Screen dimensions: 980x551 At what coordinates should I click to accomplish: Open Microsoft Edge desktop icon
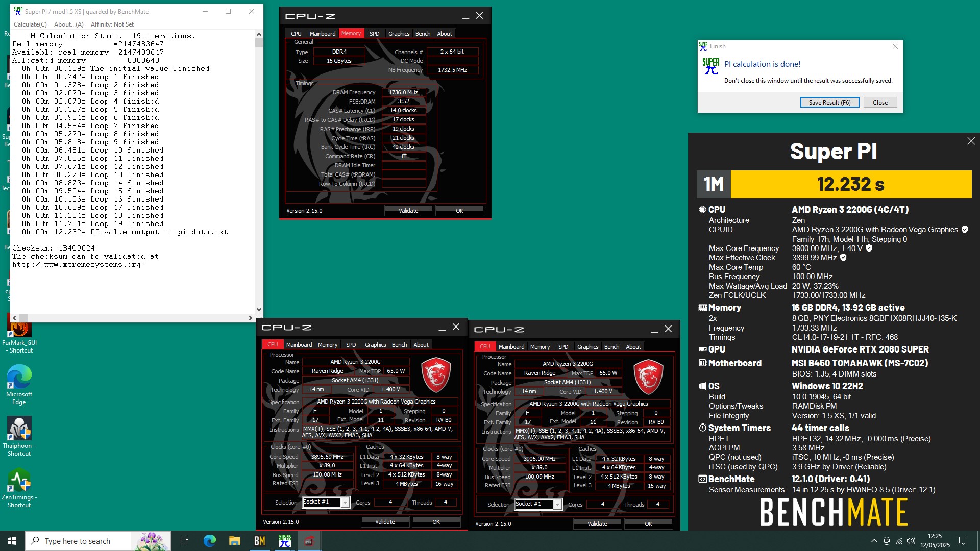point(19,384)
